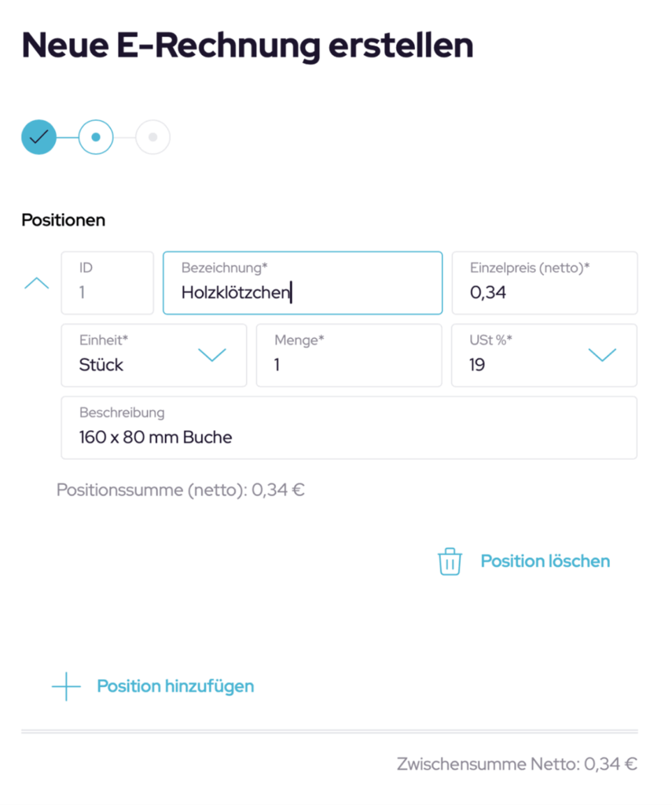Click the Position löschen link
The image size is (672, 805).
point(545,561)
